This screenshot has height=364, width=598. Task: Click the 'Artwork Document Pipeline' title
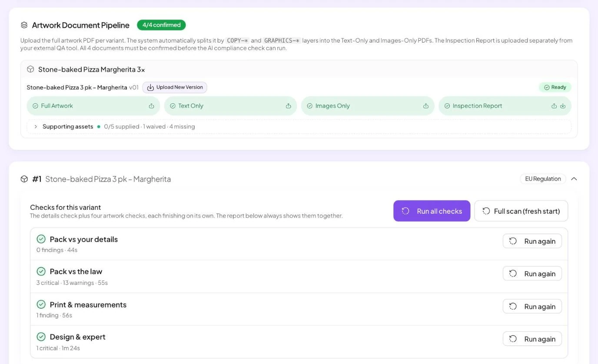click(x=81, y=25)
